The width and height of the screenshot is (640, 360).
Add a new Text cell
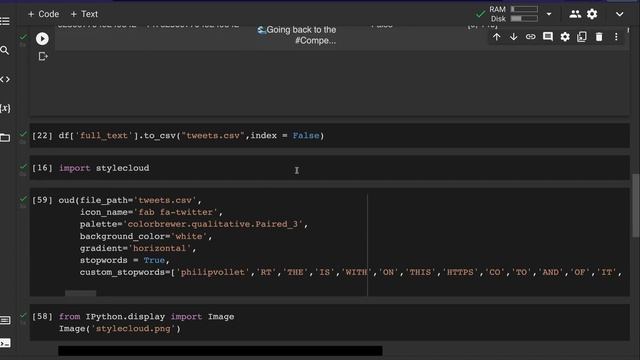pyautogui.click(x=84, y=14)
